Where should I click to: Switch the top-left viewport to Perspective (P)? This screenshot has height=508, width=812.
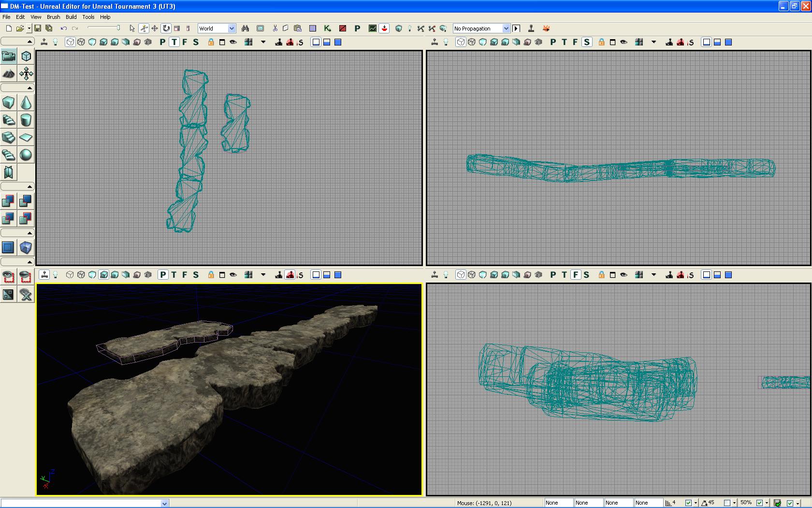coord(162,42)
